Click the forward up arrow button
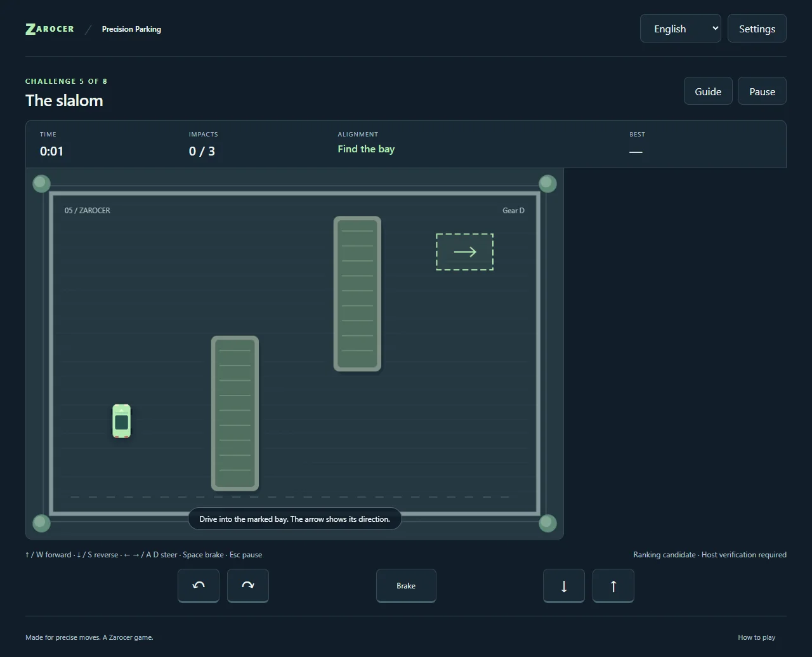 (613, 585)
